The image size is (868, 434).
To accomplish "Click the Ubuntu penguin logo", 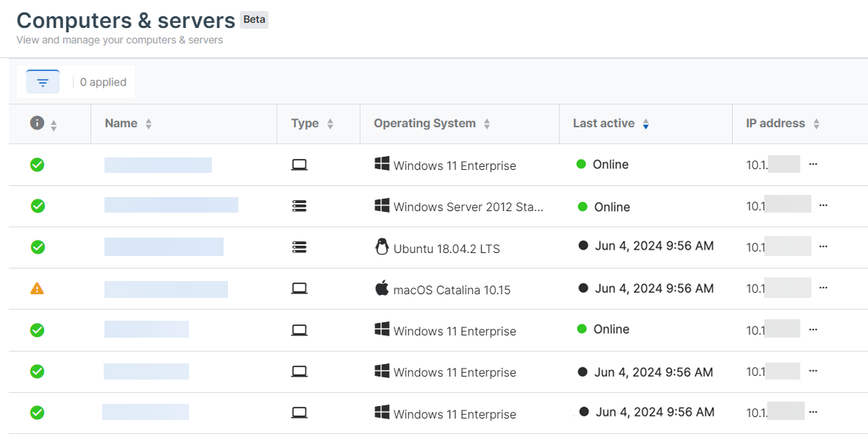I will (x=382, y=248).
